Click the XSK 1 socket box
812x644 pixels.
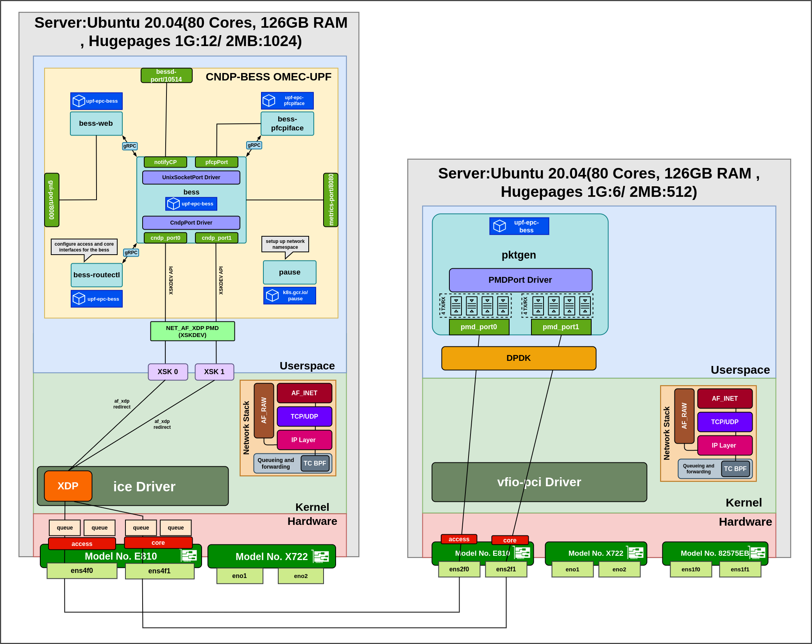[215, 372]
